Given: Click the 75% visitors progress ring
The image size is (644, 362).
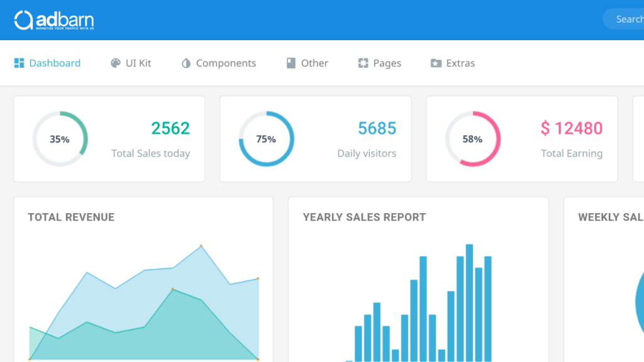Looking at the screenshot, I should coord(267,139).
